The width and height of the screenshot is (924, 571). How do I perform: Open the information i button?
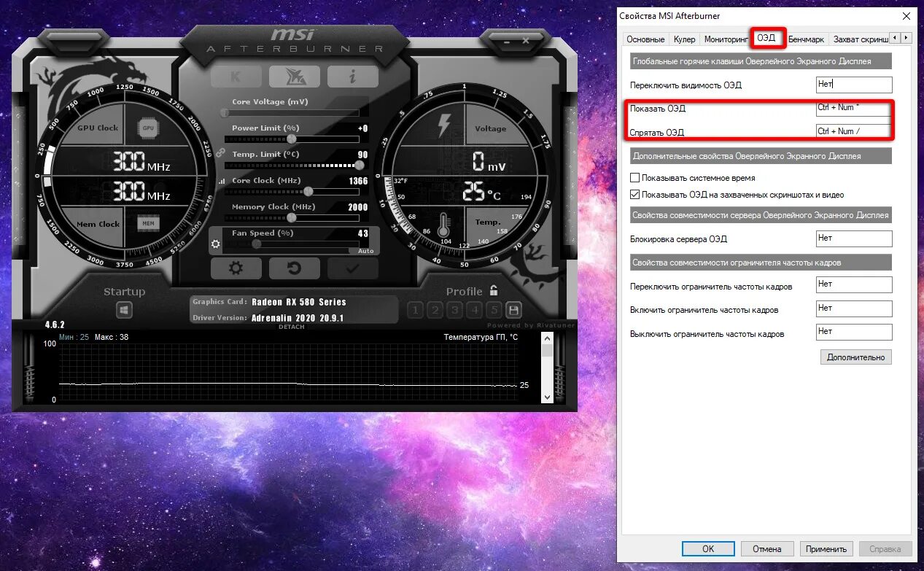[x=353, y=77]
